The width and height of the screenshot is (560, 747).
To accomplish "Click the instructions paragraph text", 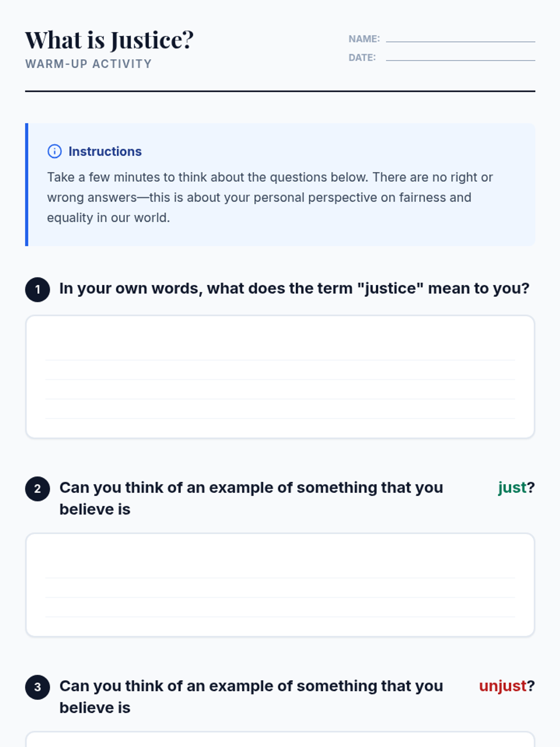I will (270, 197).
